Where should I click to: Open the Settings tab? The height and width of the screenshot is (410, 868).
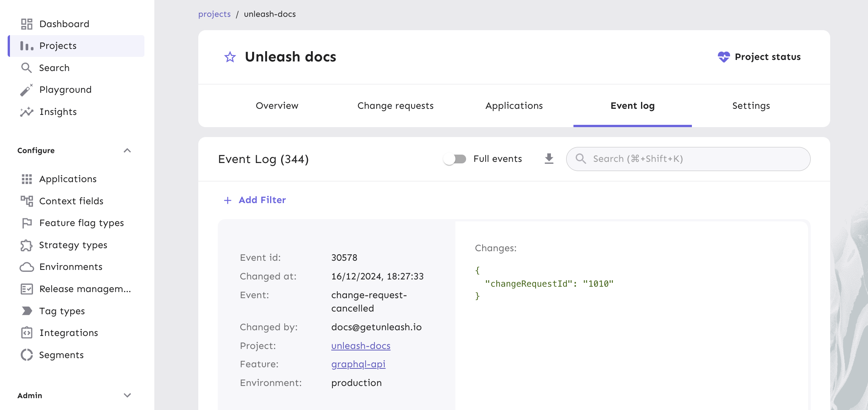(x=750, y=106)
